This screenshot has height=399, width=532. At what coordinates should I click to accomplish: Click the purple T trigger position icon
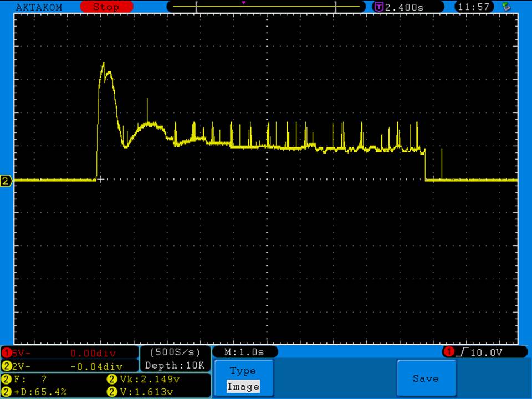[379, 7]
